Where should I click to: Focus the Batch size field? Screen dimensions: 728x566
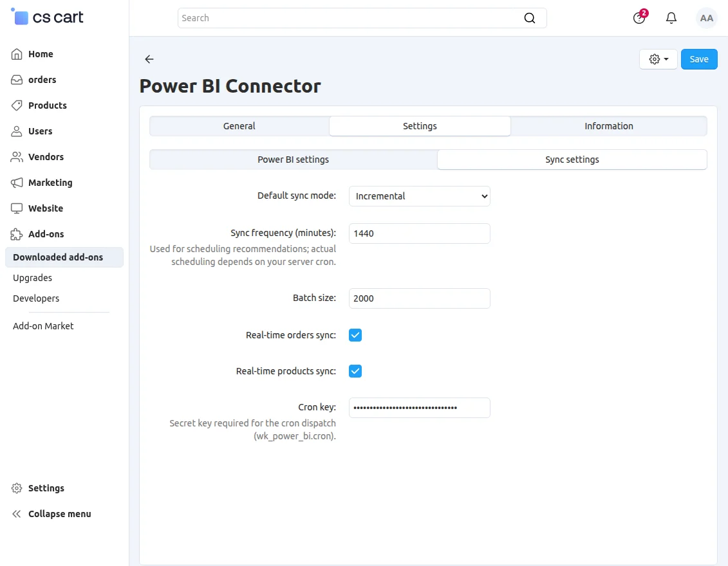click(x=419, y=298)
